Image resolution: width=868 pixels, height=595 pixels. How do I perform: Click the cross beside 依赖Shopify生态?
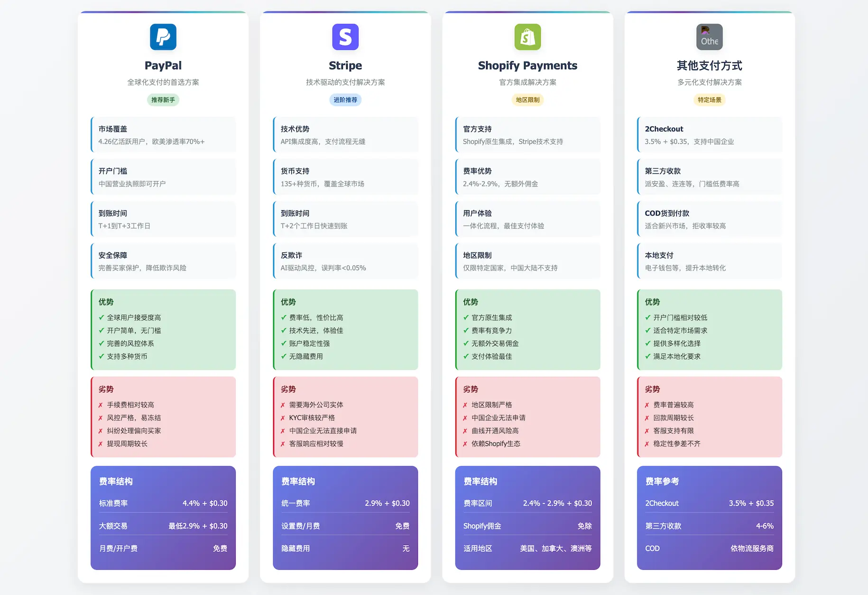click(465, 444)
